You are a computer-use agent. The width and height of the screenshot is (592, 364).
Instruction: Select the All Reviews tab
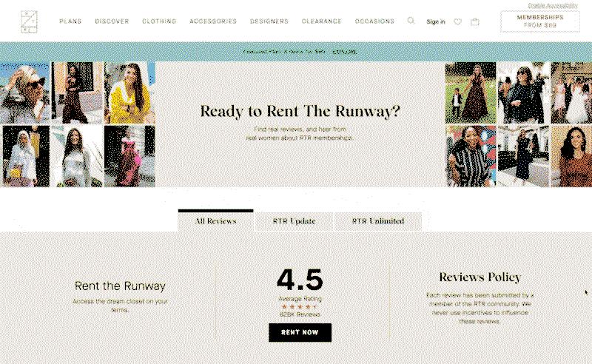[x=215, y=220]
